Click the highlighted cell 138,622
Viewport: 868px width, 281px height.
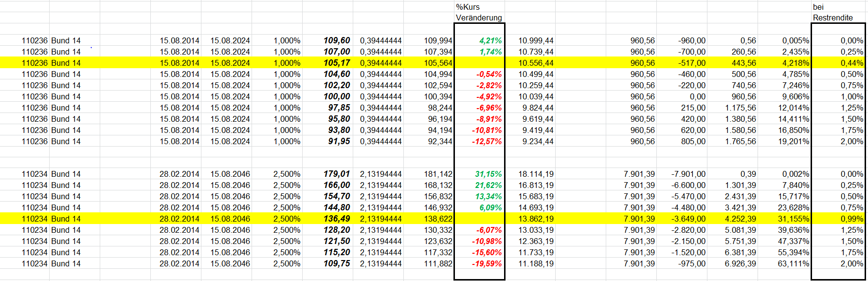coord(429,219)
